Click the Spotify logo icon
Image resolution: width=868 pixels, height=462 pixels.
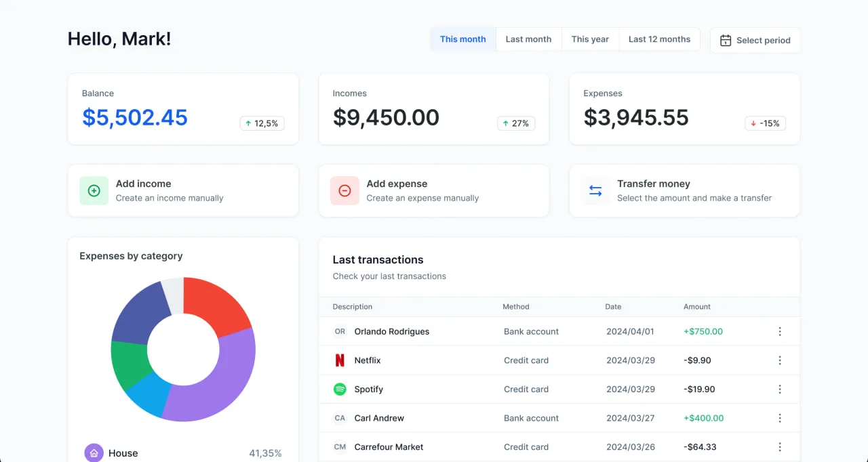(340, 389)
